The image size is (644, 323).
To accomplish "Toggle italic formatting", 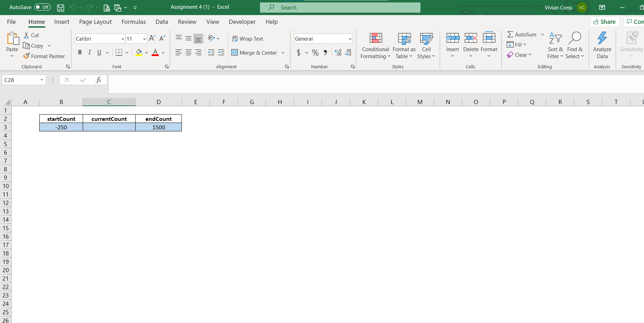I will [x=89, y=52].
